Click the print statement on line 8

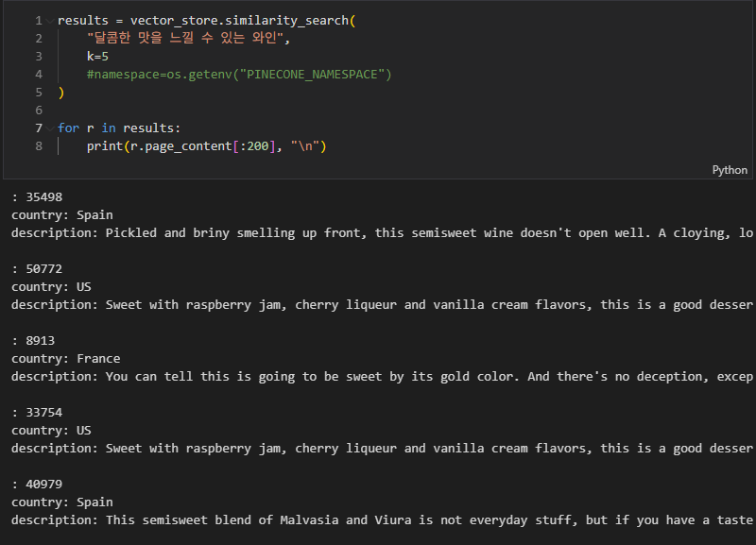(206, 146)
